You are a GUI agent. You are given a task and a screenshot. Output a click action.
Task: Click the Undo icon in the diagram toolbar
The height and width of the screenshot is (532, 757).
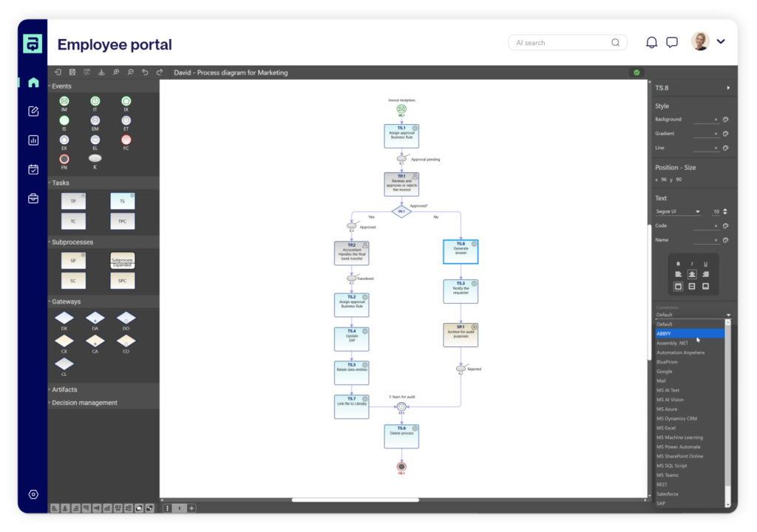(146, 72)
